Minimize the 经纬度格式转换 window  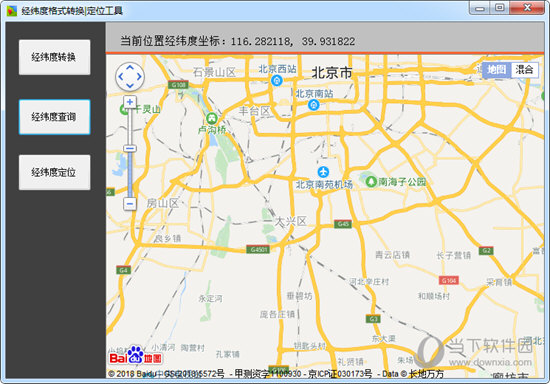pos(479,8)
